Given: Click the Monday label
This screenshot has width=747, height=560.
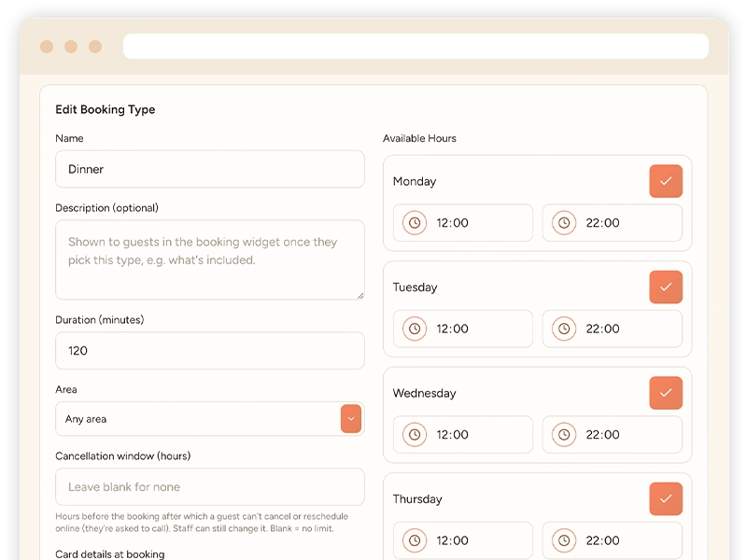Looking at the screenshot, I should 415,181.
